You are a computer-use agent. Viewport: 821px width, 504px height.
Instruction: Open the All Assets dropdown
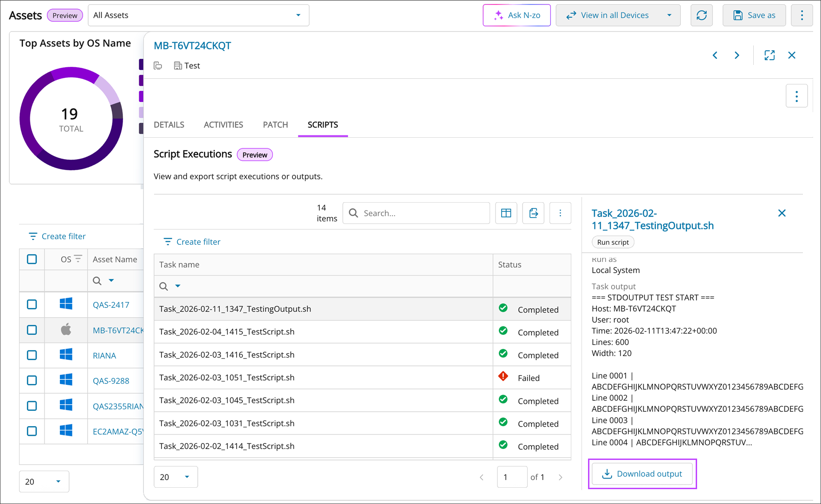pyautogui.click(x=198, y=15)
